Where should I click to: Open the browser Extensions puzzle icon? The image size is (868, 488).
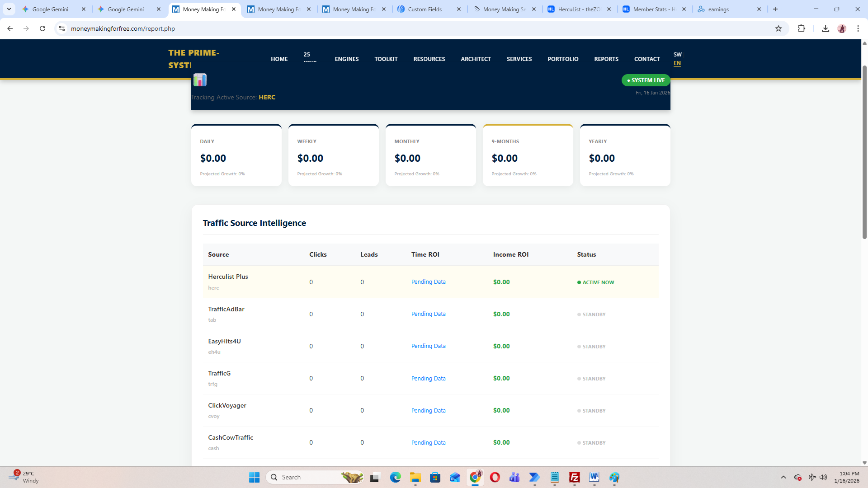point(801,28)
